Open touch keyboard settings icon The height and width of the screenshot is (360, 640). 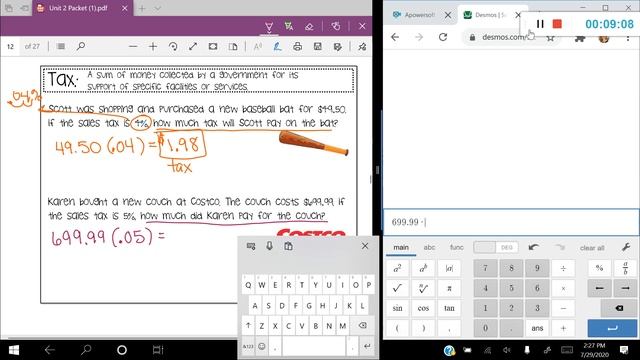click(251, 246)
